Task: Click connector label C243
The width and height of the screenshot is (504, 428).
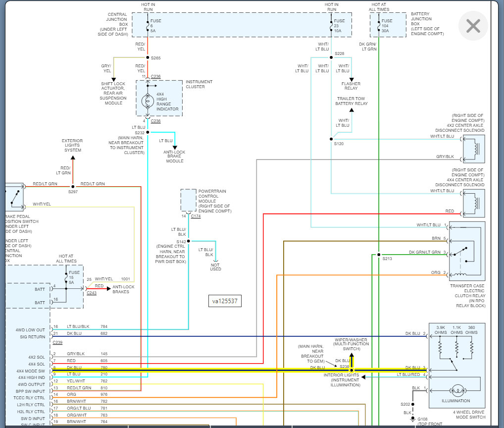Action: (92, 293)
